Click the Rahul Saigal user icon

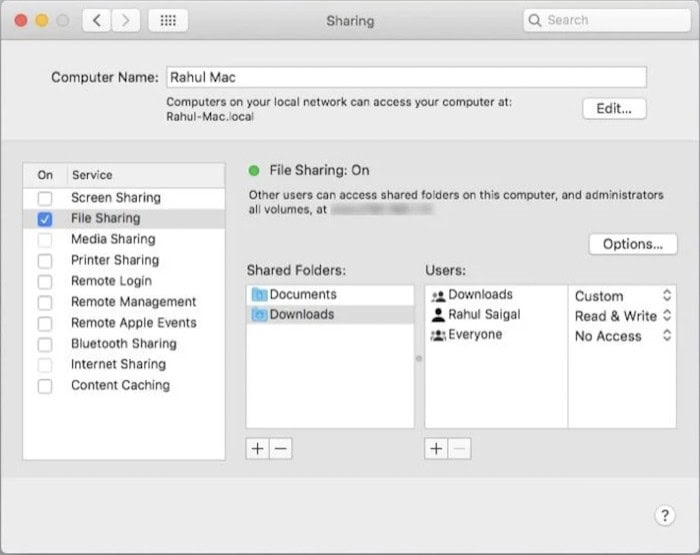pos(438,315)
